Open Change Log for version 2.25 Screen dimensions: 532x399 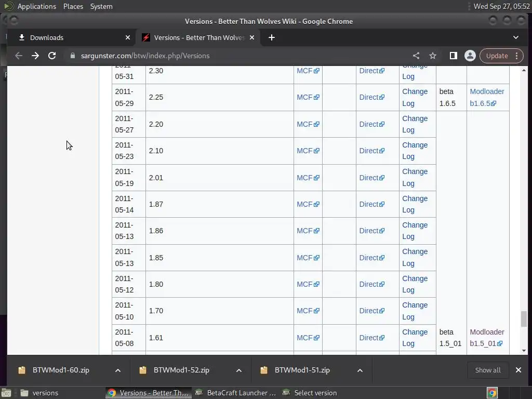pyautogui.click(x=415, y=97)
